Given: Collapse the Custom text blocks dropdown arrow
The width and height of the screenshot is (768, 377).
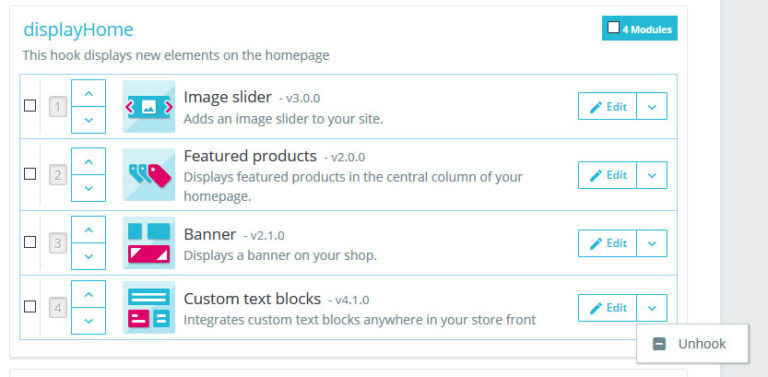Looking at the screenshot, I should (652, 308).
